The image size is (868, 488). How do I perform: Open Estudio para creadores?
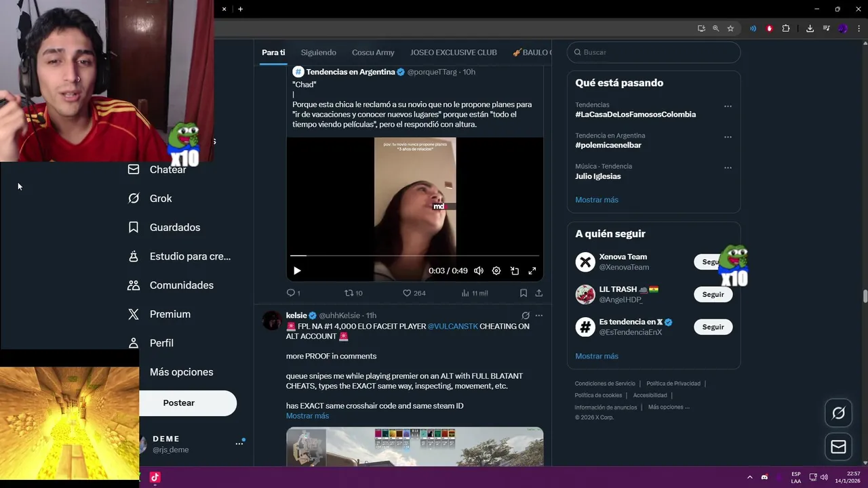[x=179, y=256]
